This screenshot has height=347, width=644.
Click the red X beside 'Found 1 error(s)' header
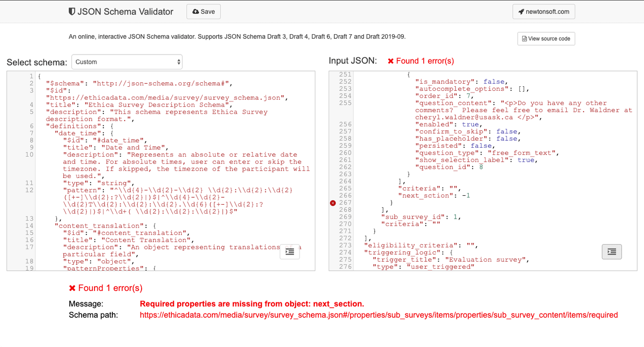[391, 61]
